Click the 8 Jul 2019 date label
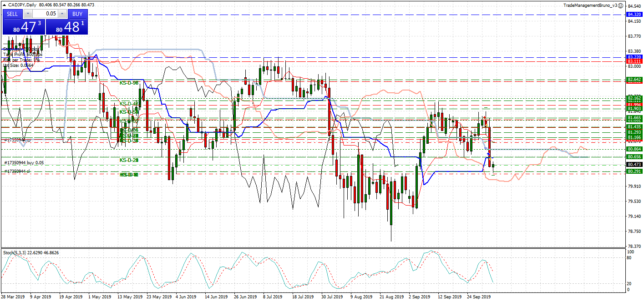 tap(272, 297)
